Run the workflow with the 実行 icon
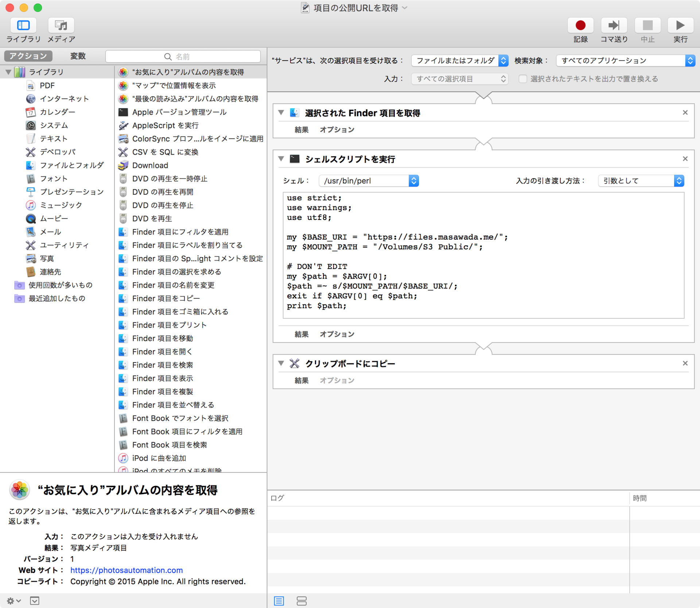 [680, 25]
